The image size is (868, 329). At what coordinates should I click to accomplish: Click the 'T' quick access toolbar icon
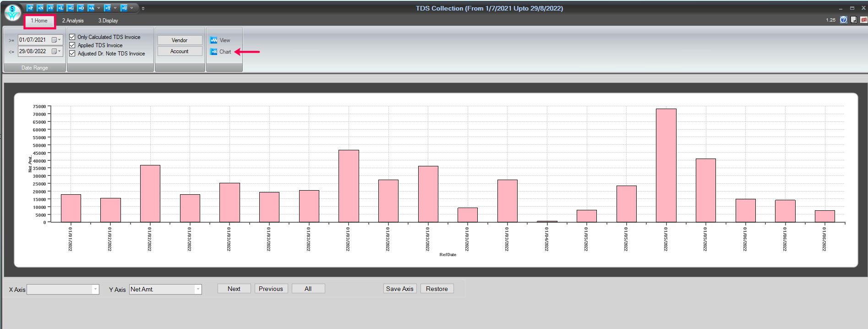pos(108,8)
